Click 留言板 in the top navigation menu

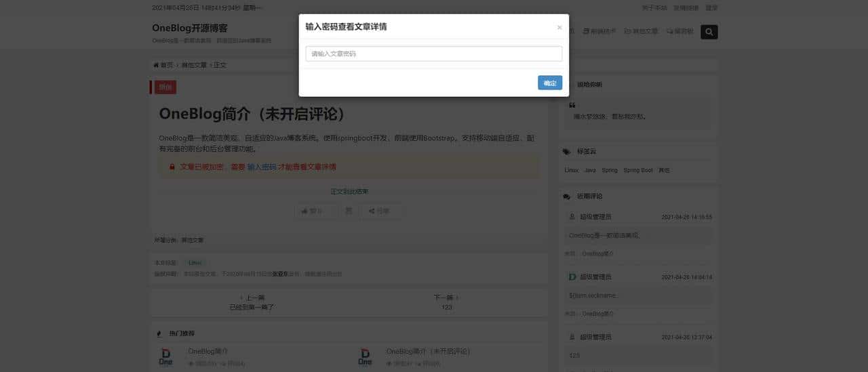click(680, 31)
